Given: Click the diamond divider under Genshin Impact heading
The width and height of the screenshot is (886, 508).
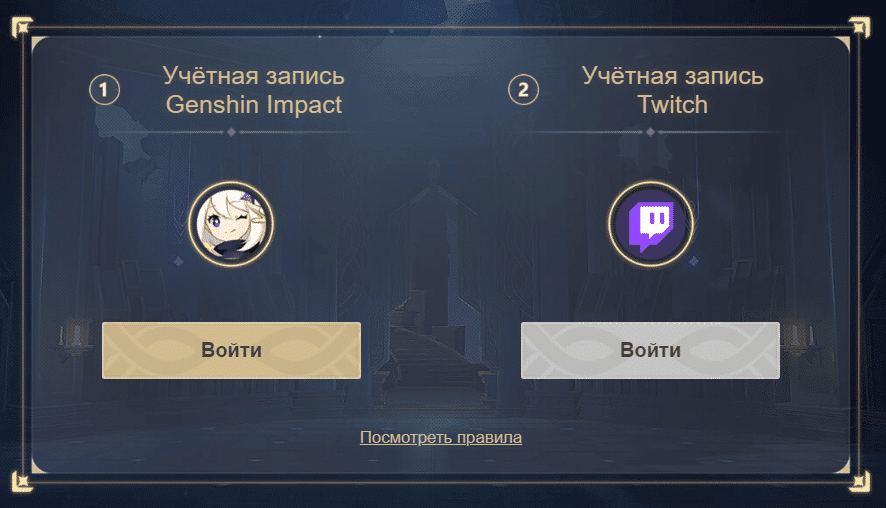Looking at the screenshot, I should coord(231,132).
